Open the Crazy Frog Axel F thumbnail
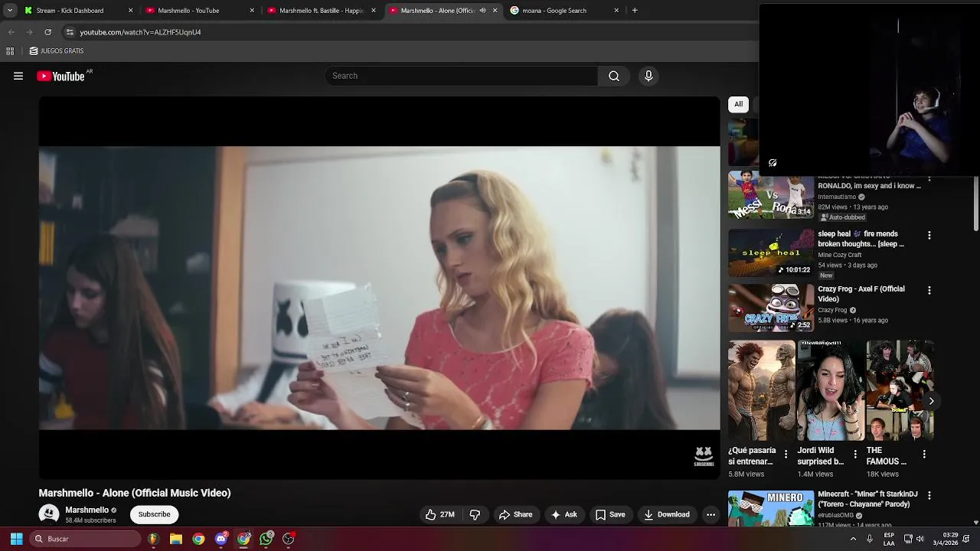The width and height of the screenshot is (980, 551). 771,308
